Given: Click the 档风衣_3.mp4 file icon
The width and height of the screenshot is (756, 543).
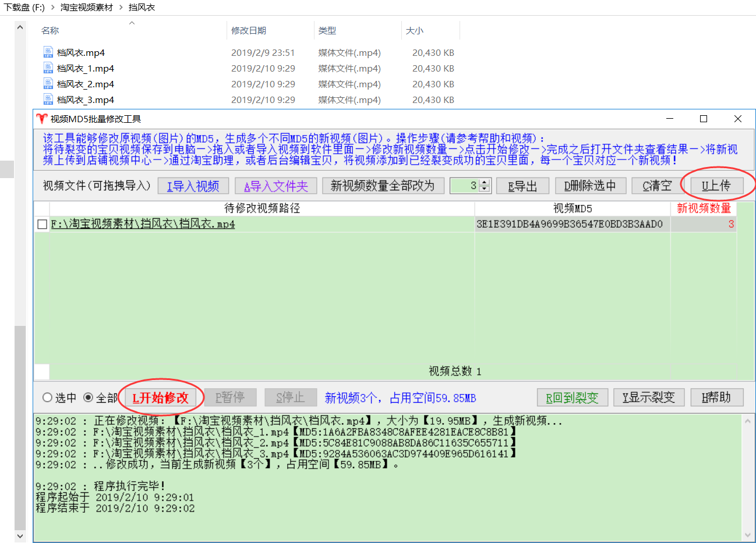Looking at the screenshot, I should (x=48, y=100).
